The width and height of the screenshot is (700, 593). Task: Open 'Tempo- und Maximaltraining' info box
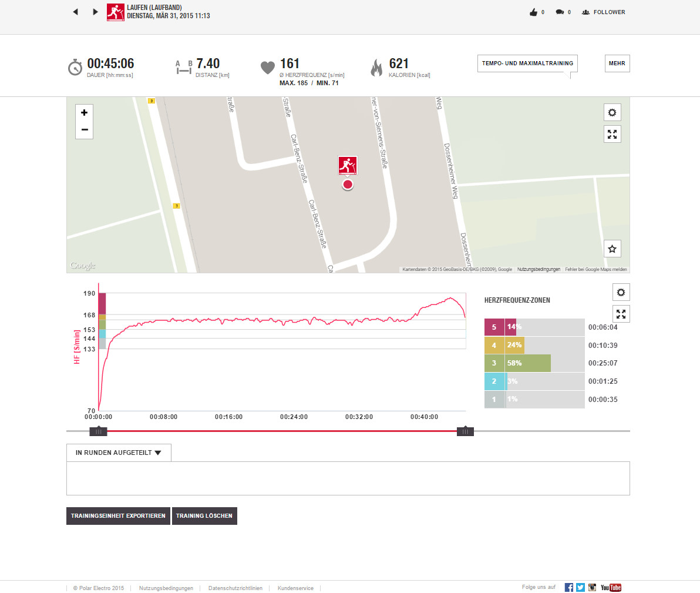coord(527,63)
